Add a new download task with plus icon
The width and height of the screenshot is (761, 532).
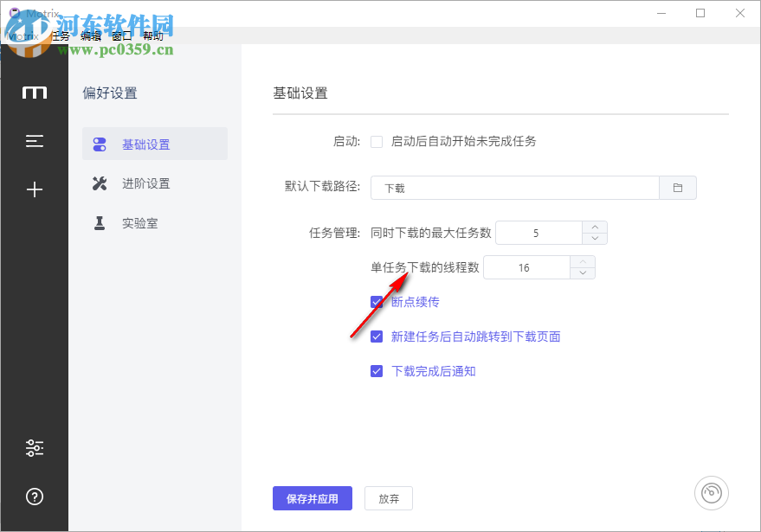35,189
